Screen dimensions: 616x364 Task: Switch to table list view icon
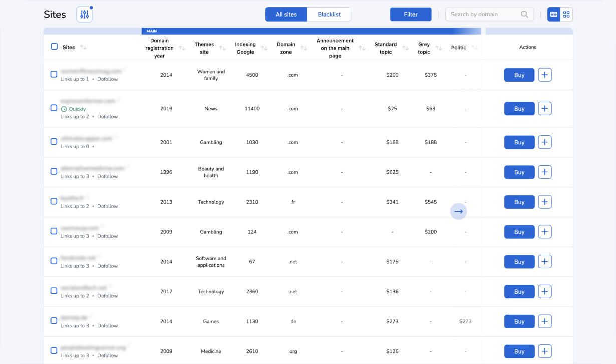tap(554, 15)
